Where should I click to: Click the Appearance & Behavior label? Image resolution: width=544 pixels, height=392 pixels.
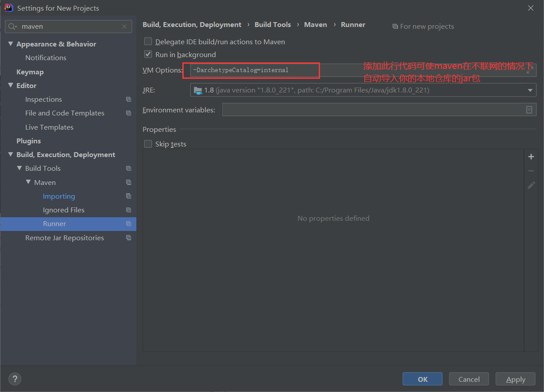point(56,44)
